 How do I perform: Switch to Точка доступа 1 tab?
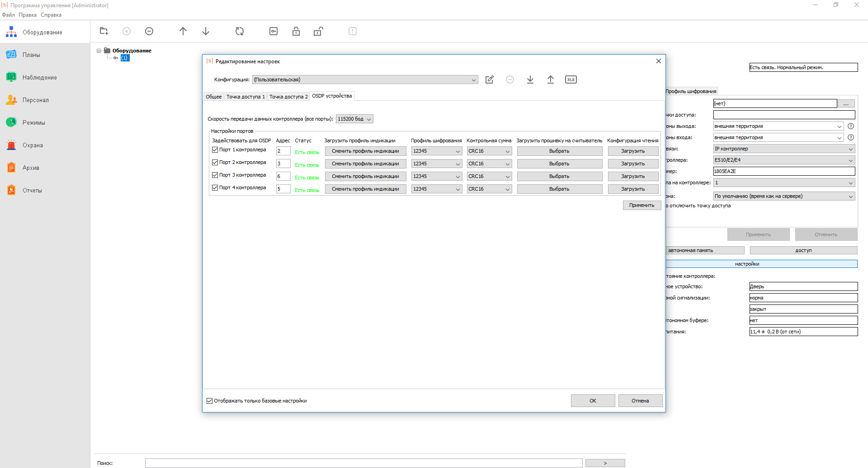pyautogui.click(x=245, y=97)
